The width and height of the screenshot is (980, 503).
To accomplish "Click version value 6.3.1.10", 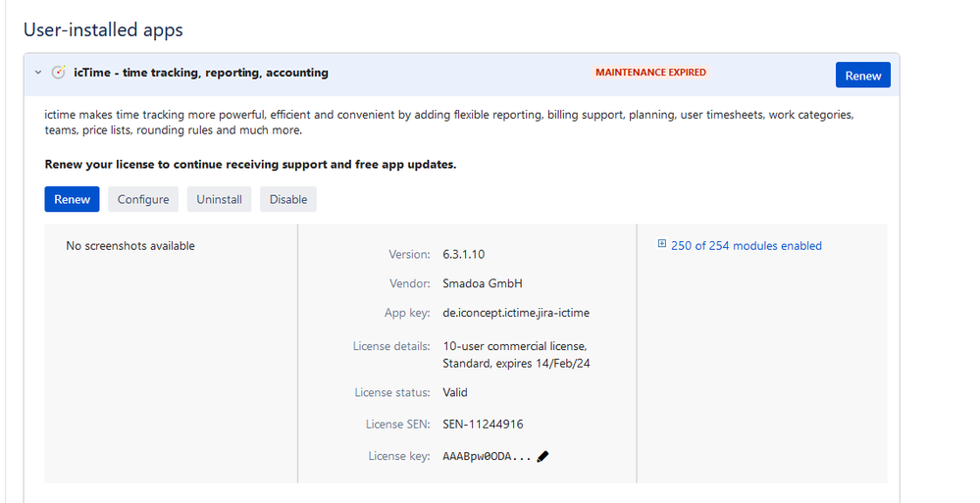I will point(464,254).
